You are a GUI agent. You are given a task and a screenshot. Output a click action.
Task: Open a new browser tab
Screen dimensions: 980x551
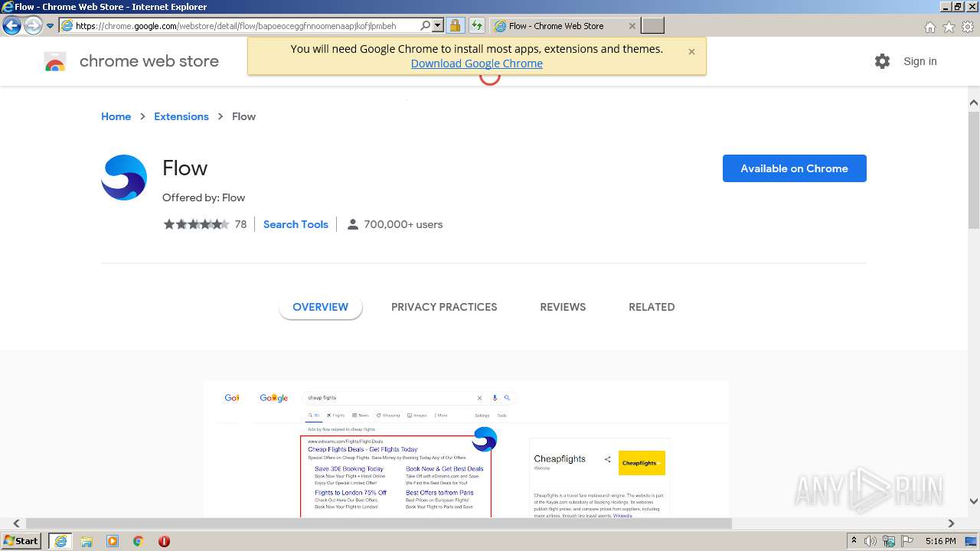tap(652, 25)
